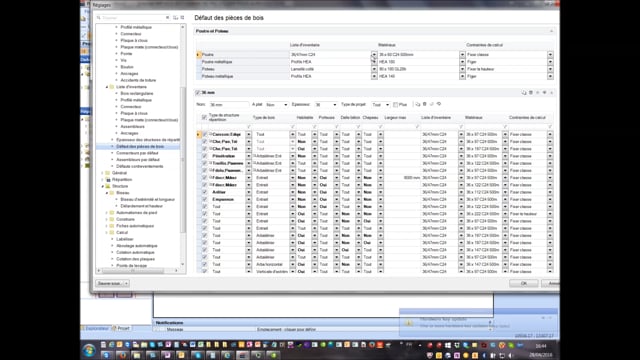Viewport: 640px width, 360px height.
Task: Select Cotation automatique in the tree
Action: [135, 253]
